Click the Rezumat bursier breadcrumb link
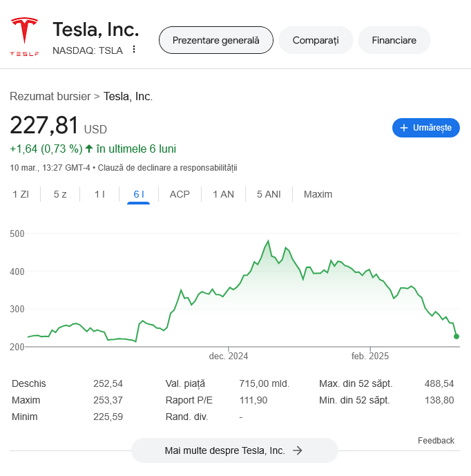This screenshot has height=476, width=471. click(50, 97)
